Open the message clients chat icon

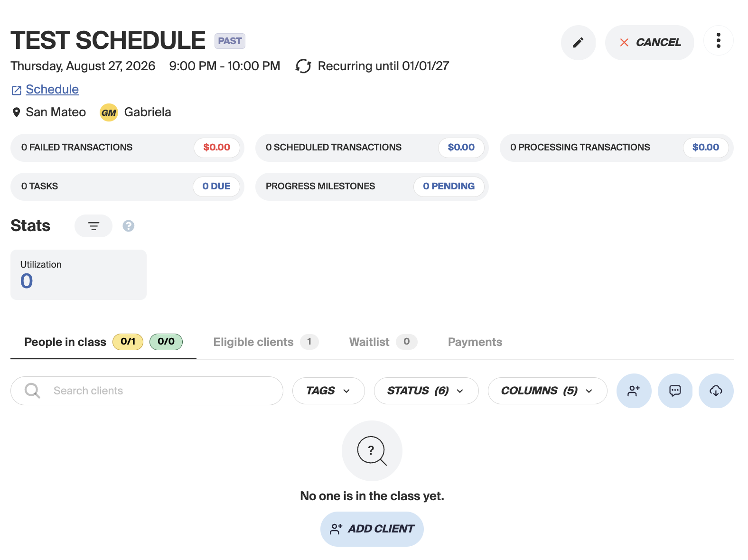click(x=675, y=391)
